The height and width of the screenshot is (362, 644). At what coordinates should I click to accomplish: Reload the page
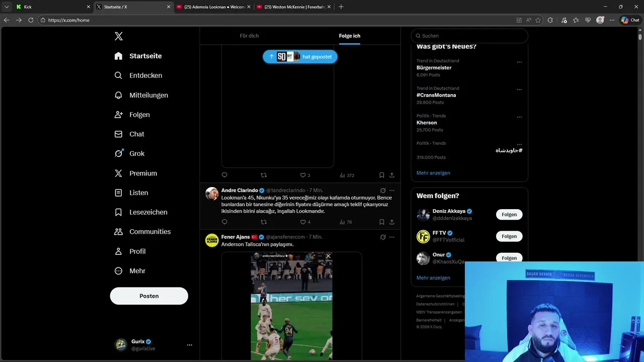tap(31, 20)
